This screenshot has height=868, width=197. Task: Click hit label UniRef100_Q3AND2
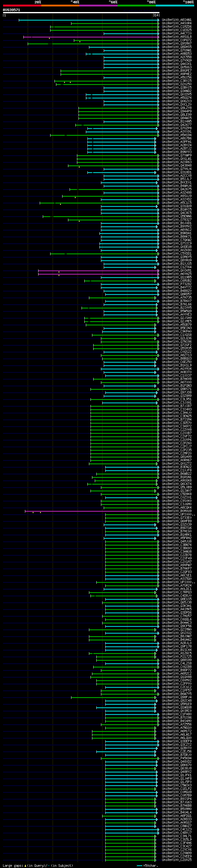point(176,91)
